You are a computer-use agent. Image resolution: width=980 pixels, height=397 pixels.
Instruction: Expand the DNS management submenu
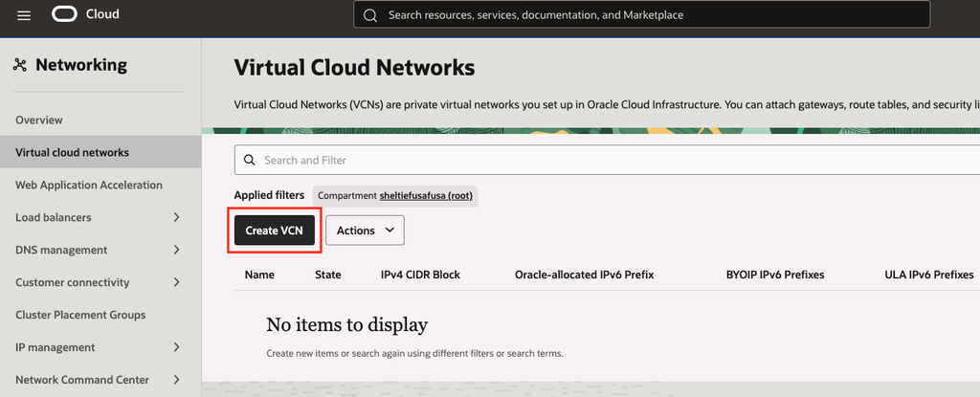(x=176, y=250)
